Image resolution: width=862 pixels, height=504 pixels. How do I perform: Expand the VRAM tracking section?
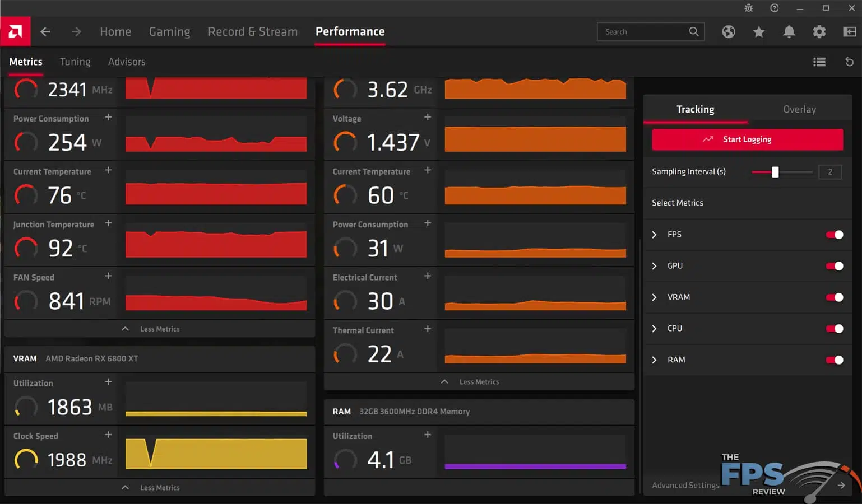[x=655, y=297]
